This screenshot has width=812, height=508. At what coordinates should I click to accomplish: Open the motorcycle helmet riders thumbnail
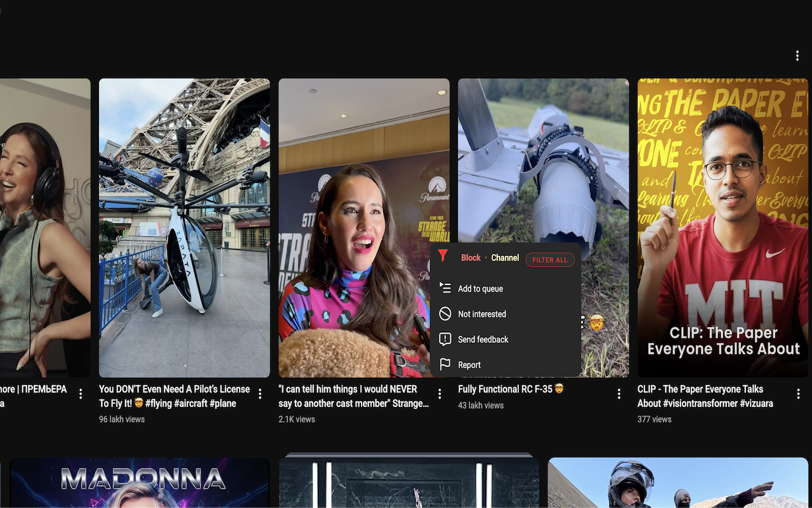pos(678,483)
